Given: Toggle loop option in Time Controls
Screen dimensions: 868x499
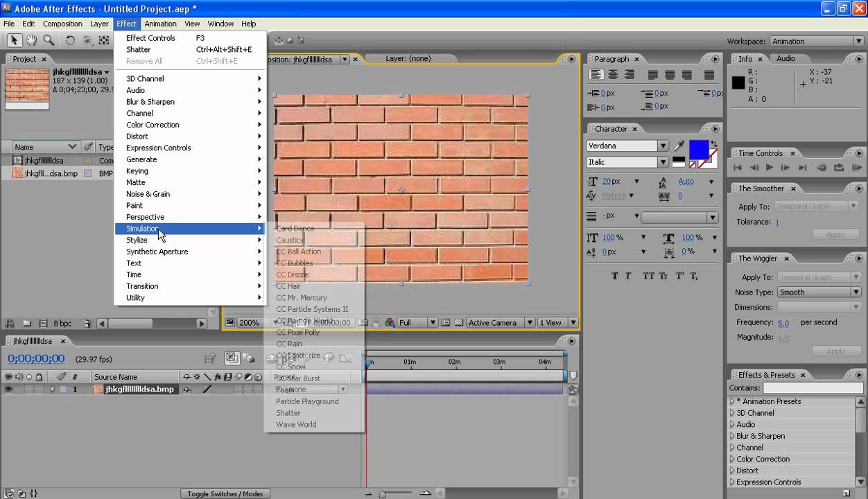Looking at the screenshot, I should (x=839, y=168).
